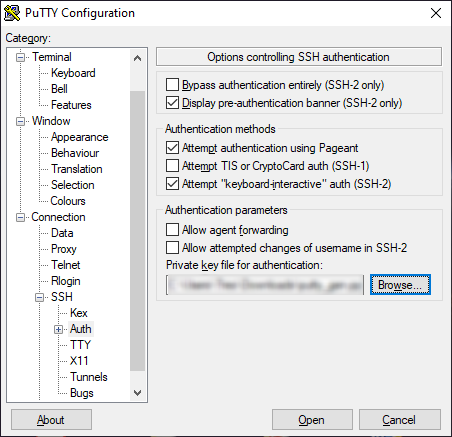Select the Behaviour category
452x437 pixels.
point(75,153)
